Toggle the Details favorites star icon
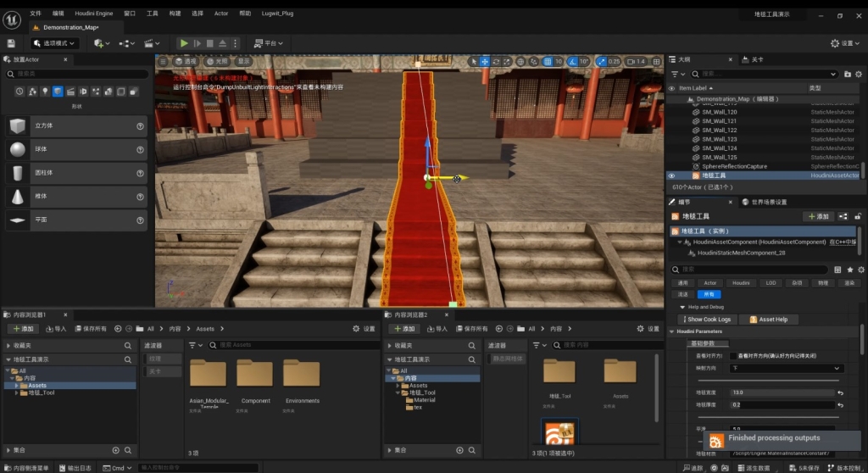 coord(849,270)
